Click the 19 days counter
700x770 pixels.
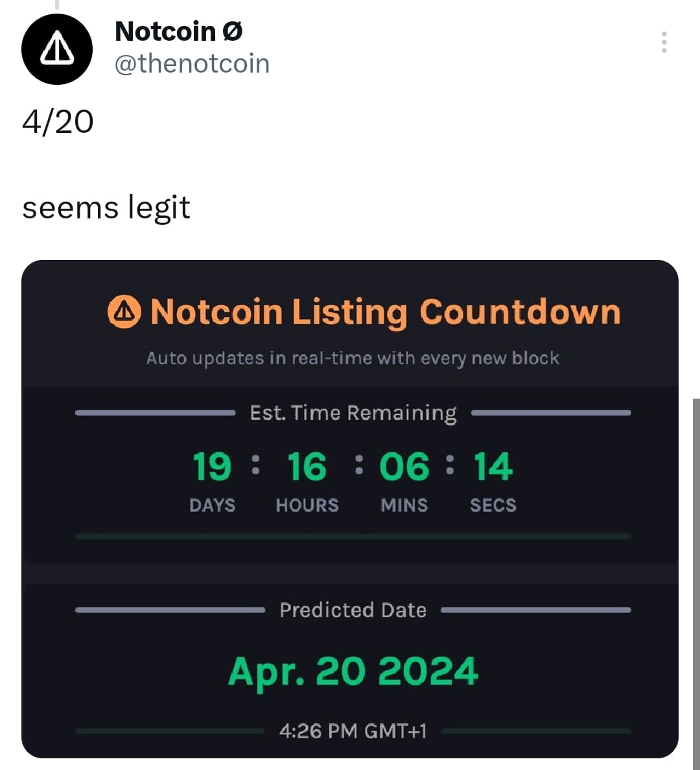pyautogui.click(x=212, y=467)
